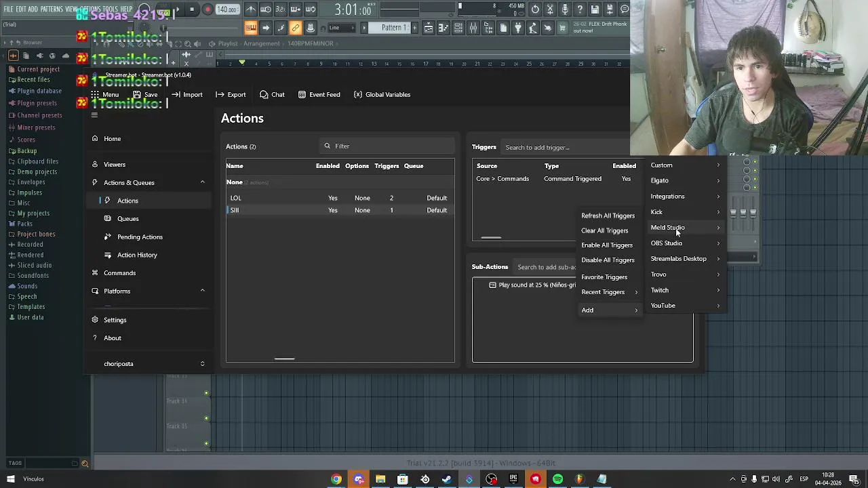Click the Filter actions input field
The width and height of the screenshot is (868, 488).
pos(387,146)
